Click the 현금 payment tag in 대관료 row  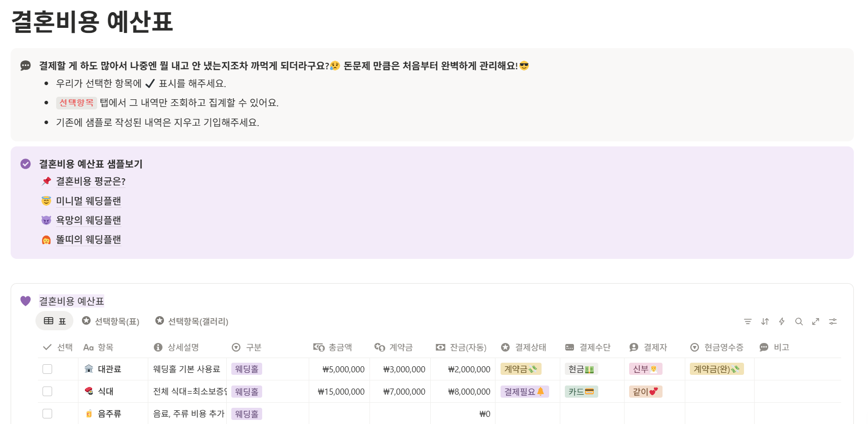point(581,369)
